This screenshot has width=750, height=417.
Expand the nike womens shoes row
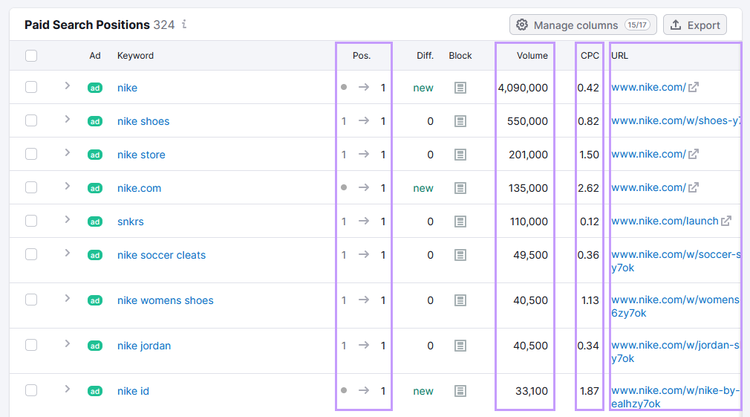coord(67,298)
